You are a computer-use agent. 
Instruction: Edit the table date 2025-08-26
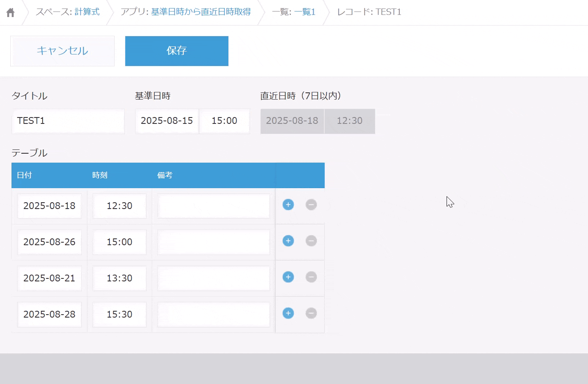click(49, 242)
